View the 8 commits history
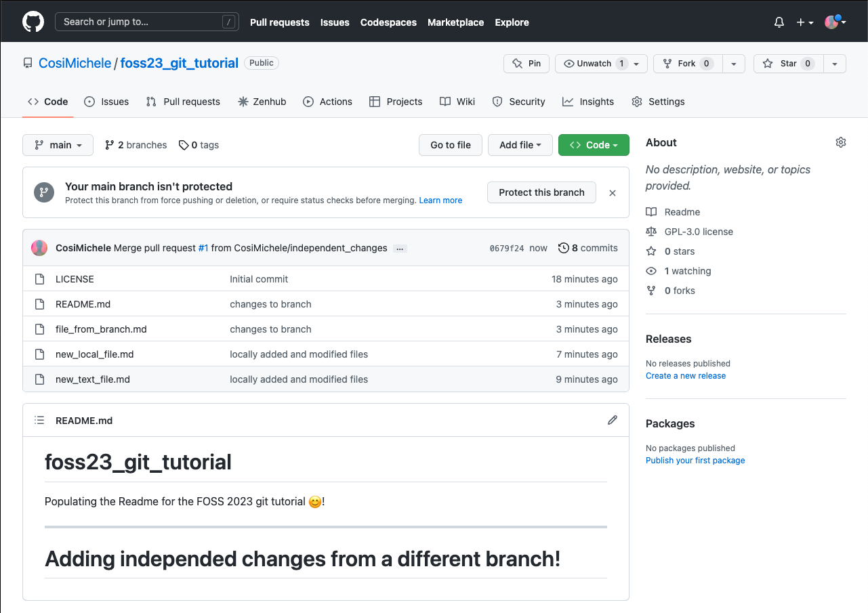This screenshot has width=868, height=613. [588, 248]
